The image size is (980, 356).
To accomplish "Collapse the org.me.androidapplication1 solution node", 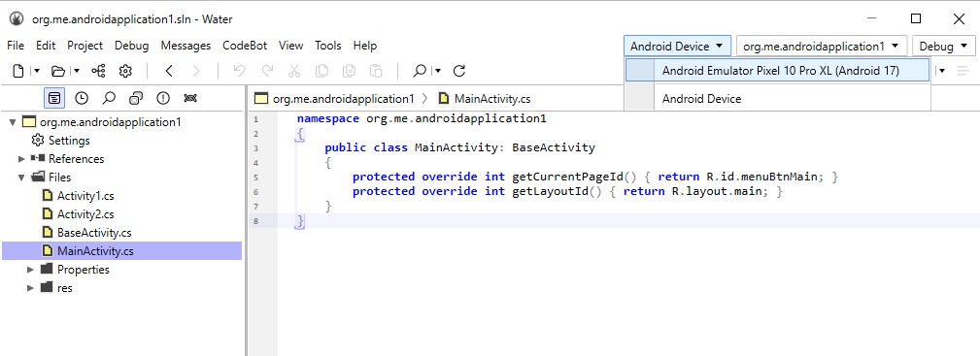I will (13, 122).
